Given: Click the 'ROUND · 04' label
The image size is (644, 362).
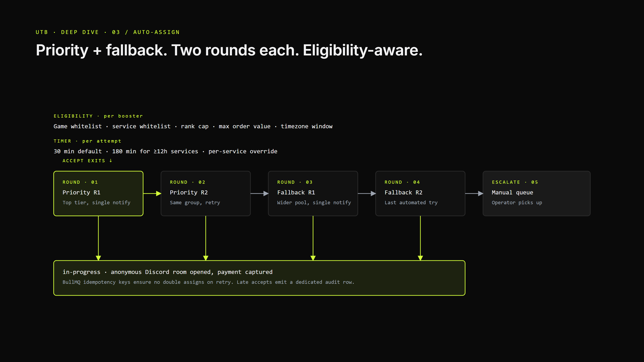Looking at the screenshot, I should coord(402,182).
